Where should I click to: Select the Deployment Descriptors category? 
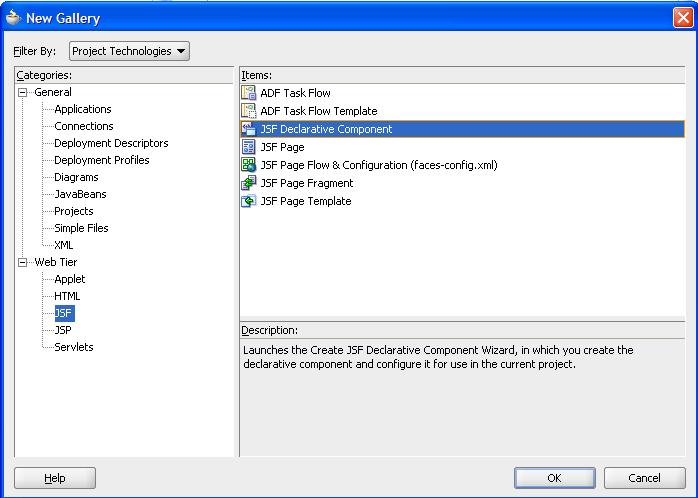(111, 143)
